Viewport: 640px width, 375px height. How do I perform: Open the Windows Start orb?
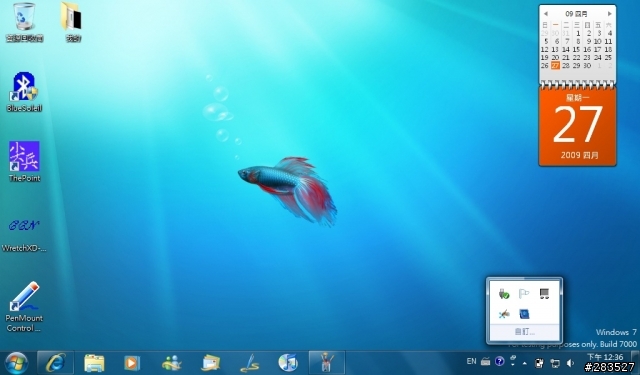click(x=16, y=363)
